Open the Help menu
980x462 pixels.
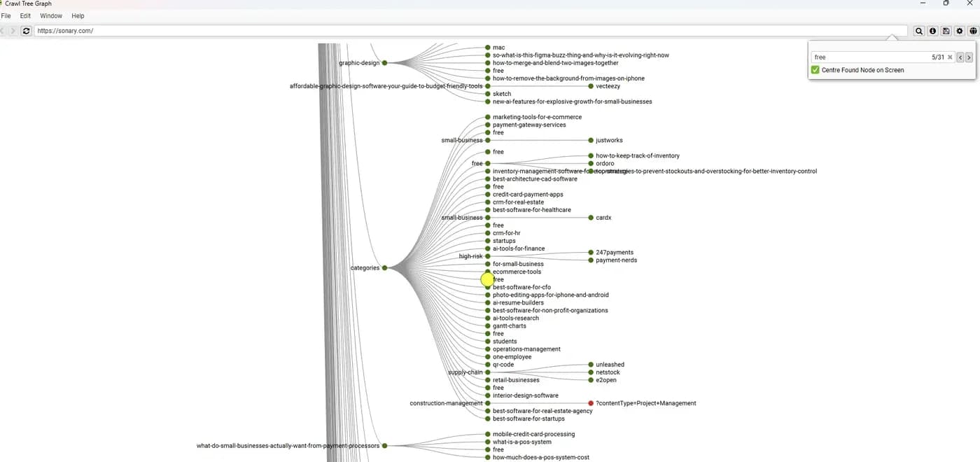click(78, 15)
